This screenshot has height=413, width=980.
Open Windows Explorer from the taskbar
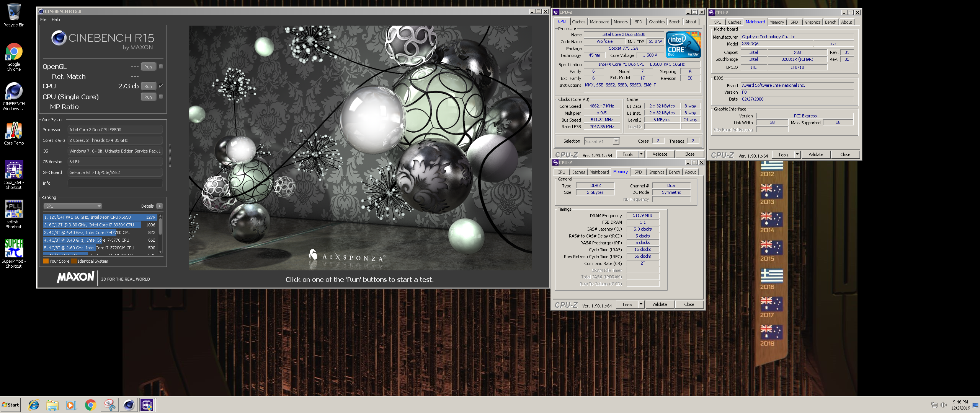tap(52, 405)
